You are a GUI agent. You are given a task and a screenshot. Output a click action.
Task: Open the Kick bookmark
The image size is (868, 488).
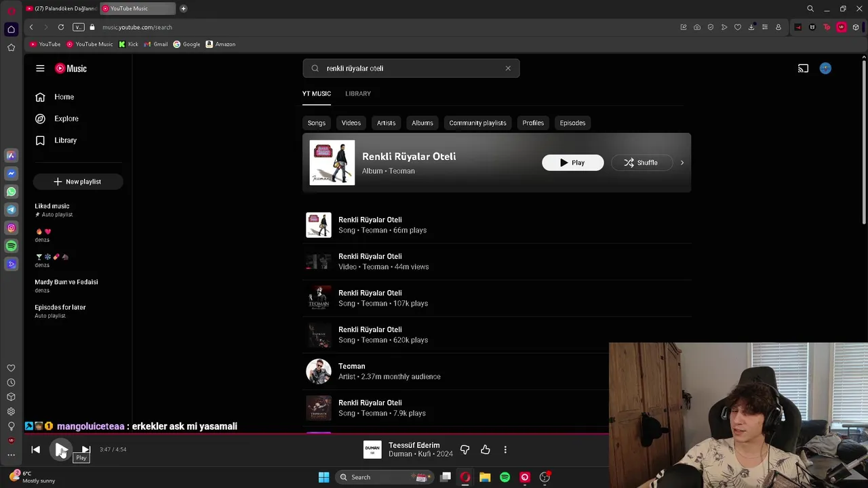pyautogui.click(x=128, y=44)
